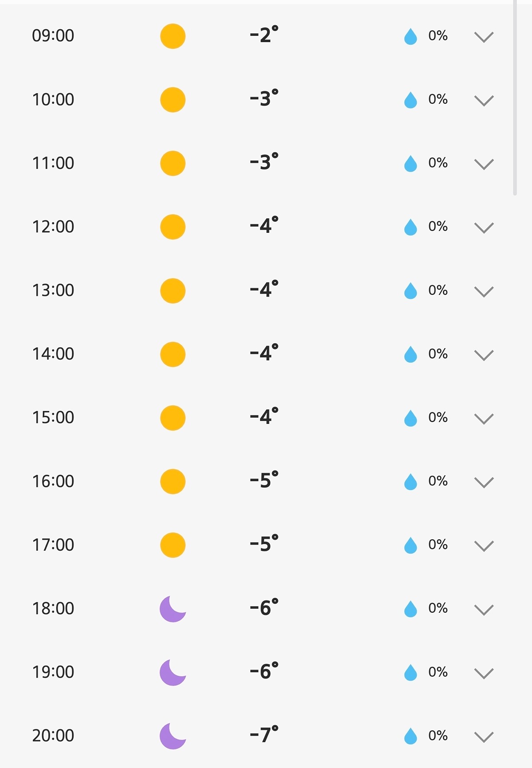Viewport: 532px width, 768px height.
Task: Click the raindrop icon for 14:00
Action: [x=411, y=354]
